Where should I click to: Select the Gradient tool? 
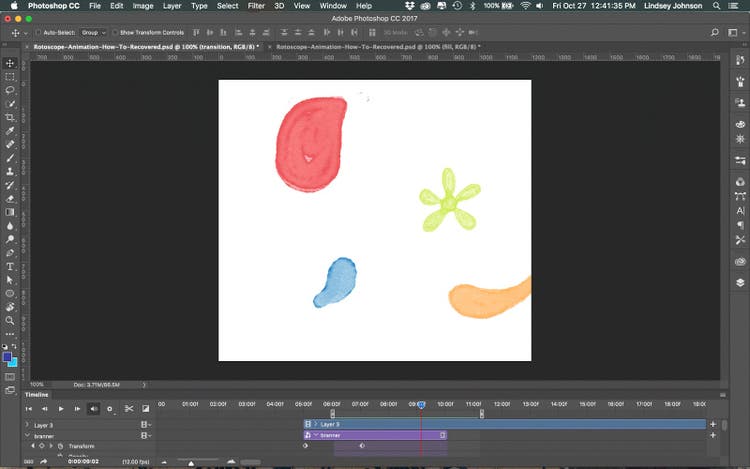pos(10,212)
